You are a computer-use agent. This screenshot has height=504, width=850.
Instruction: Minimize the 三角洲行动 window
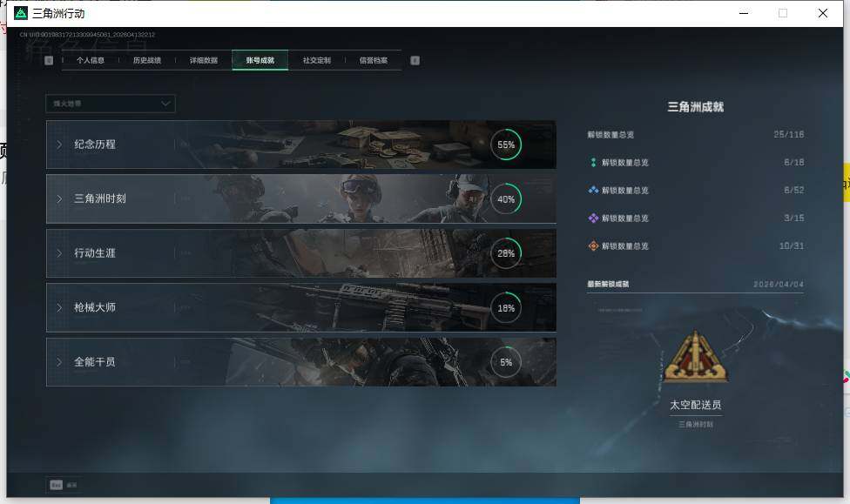(744, 13)
